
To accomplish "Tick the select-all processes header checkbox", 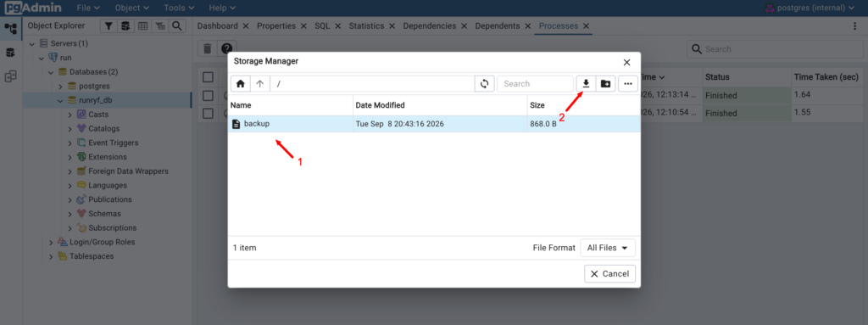I will 208,77.
